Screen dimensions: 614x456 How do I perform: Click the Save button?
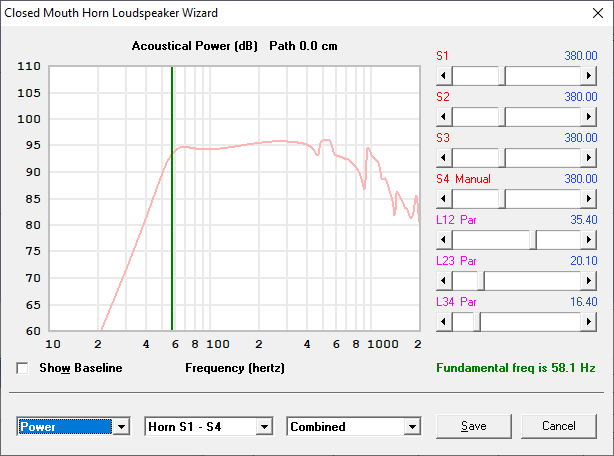click(x=474, y=426)
